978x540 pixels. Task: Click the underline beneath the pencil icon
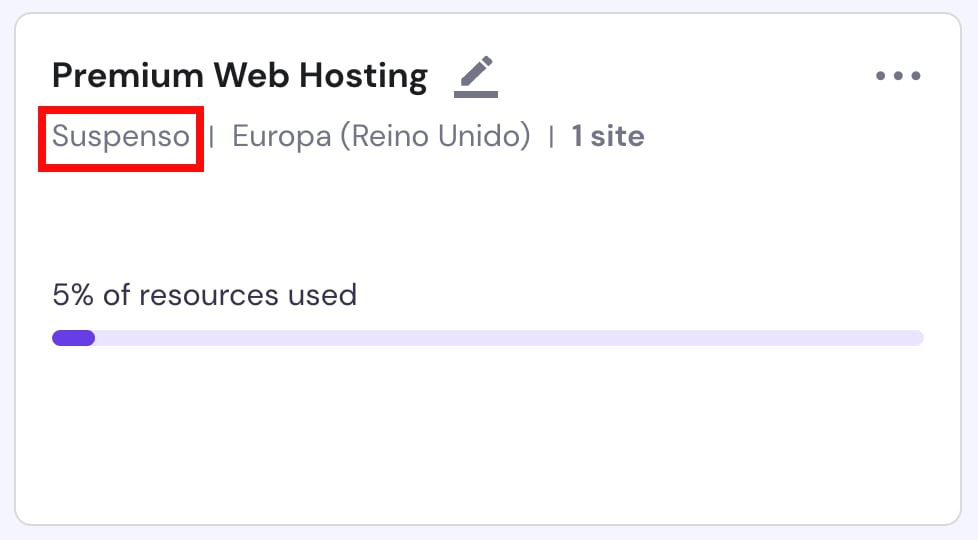(x=476, y=95)
